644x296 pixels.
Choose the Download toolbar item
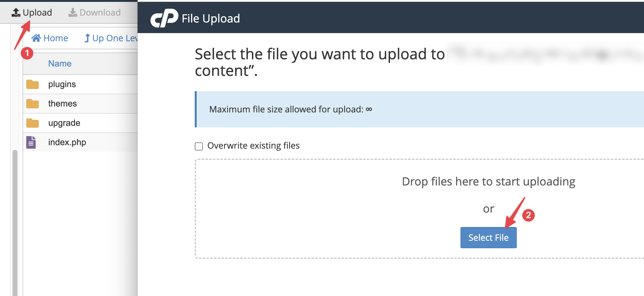[95, 12]
